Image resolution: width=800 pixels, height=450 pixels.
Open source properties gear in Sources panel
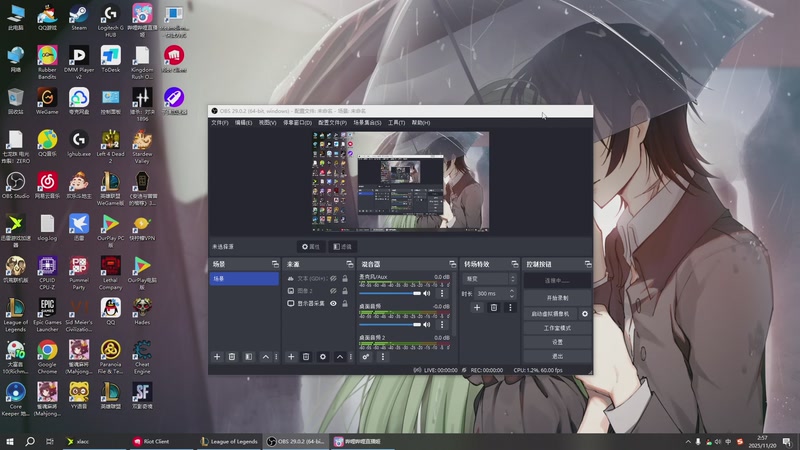pos(323,357)
